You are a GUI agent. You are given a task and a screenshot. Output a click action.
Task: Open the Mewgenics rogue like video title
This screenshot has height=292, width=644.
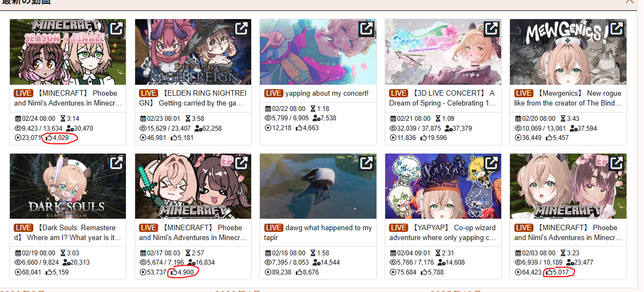tap(568, 98)
